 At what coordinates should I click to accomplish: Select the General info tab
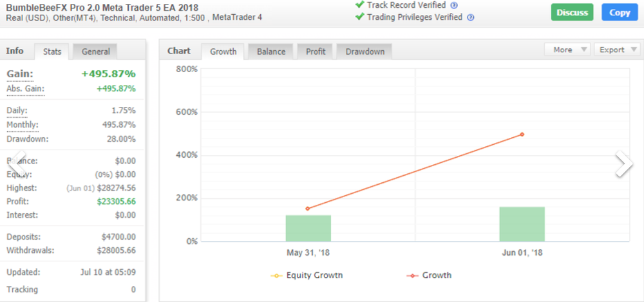[96, 52]
